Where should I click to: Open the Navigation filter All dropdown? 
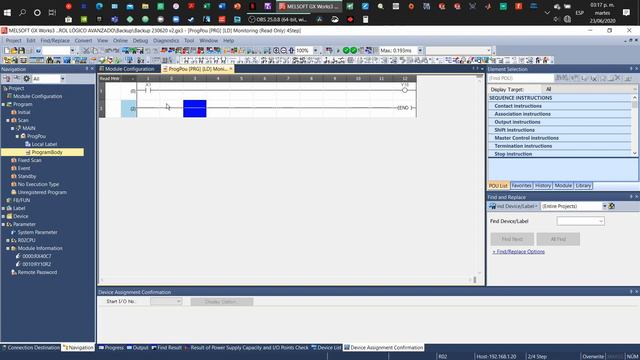click(62, 78)
